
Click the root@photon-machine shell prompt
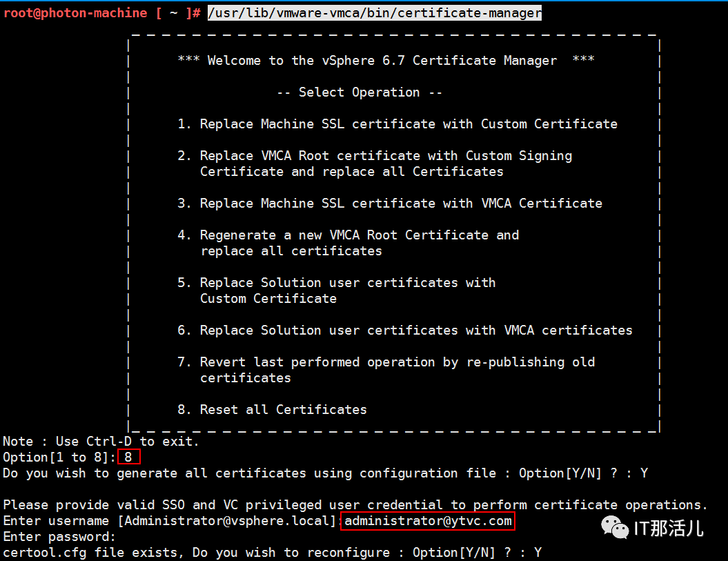[x=102, y=13]
